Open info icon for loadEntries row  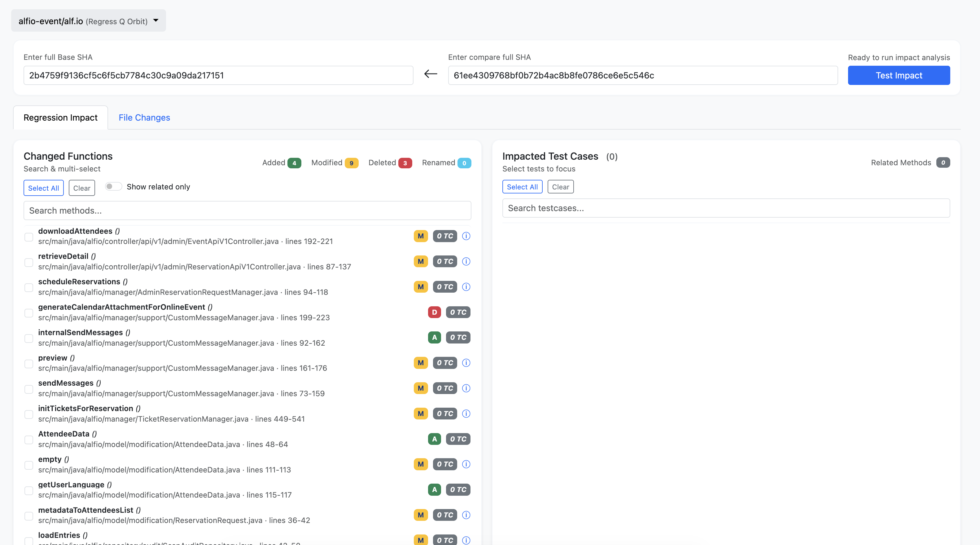tap(466, 540)
